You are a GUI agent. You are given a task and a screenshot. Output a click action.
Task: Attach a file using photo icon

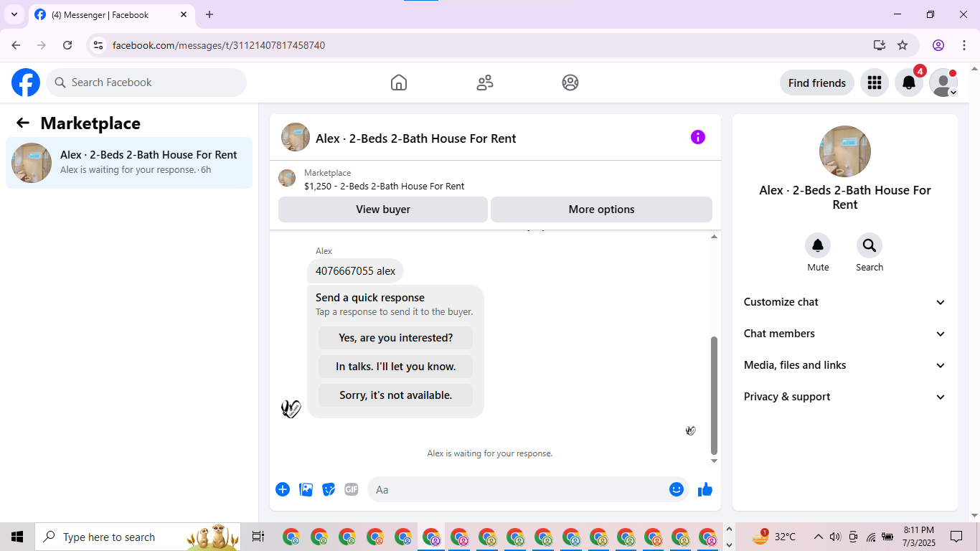click(306, 489)
